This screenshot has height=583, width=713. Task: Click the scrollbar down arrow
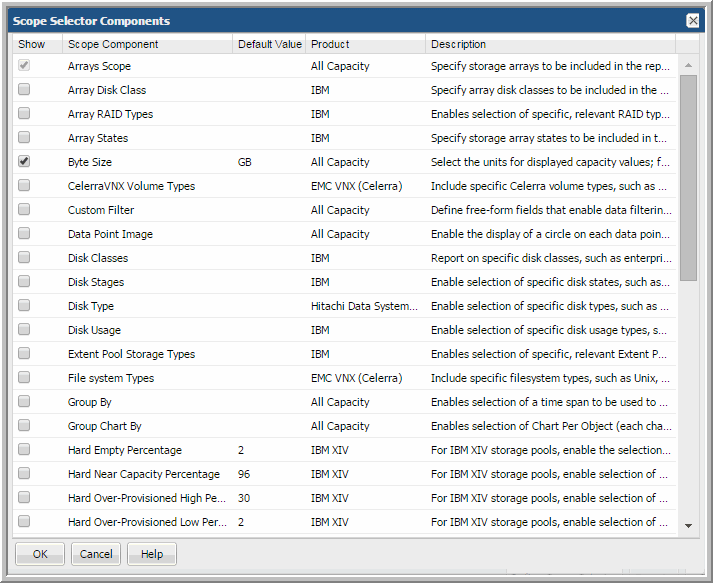tap(688, 525)
